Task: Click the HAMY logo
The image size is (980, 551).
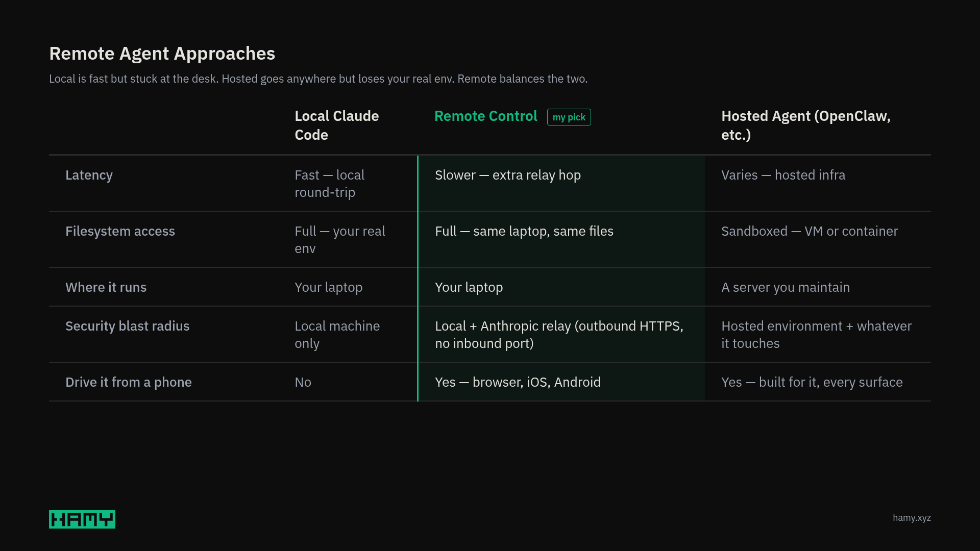Action: click(x=82, y=519)
